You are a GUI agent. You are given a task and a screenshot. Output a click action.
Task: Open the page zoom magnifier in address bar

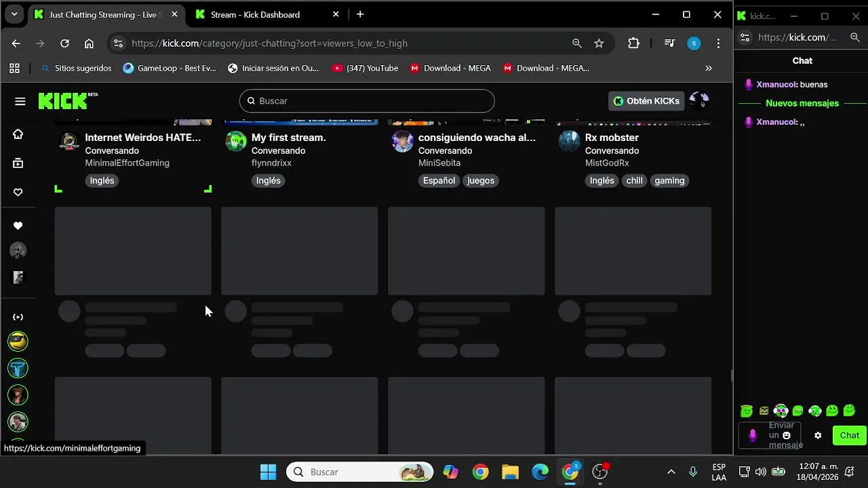576,43
